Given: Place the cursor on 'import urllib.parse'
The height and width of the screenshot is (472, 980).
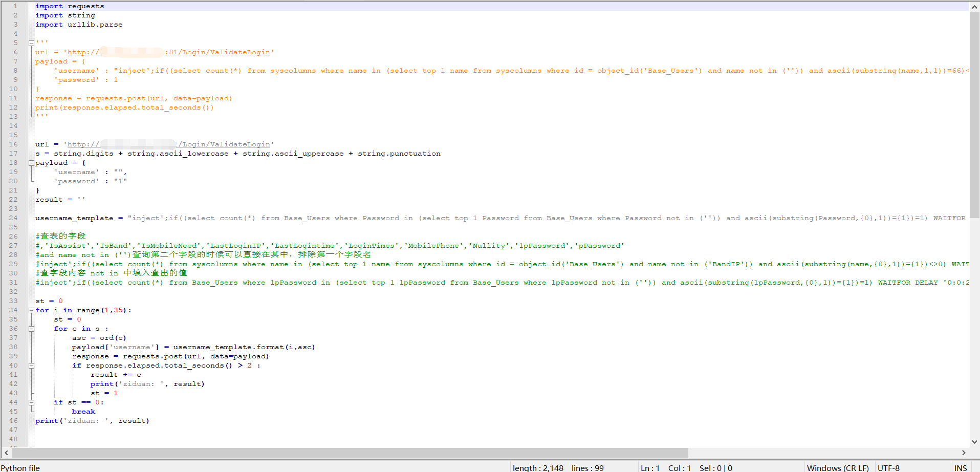Looking at the screenshot, I should click(79, 25).
